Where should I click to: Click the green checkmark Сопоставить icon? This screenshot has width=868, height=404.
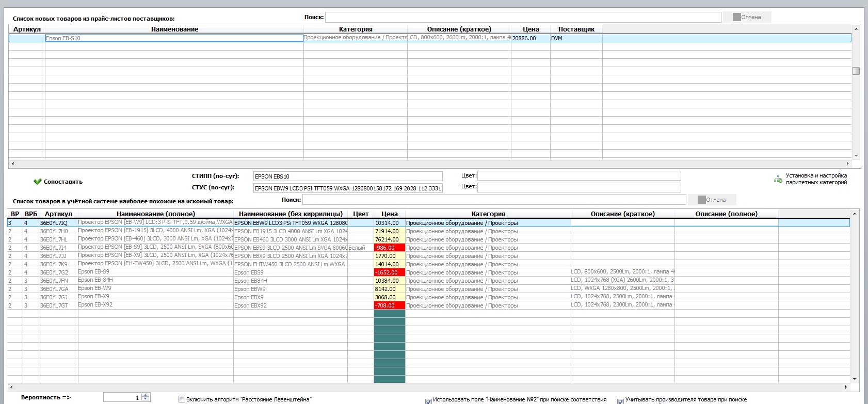(x=37, y=182)
